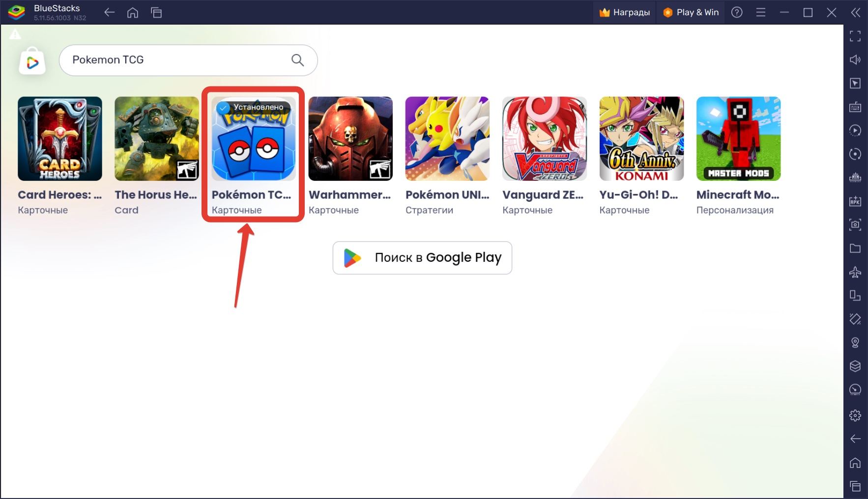Image resolution: width=868 pixels, height=499 pixels.
Task: Click the shake device sidebar icon
Action: pos(855,319)
